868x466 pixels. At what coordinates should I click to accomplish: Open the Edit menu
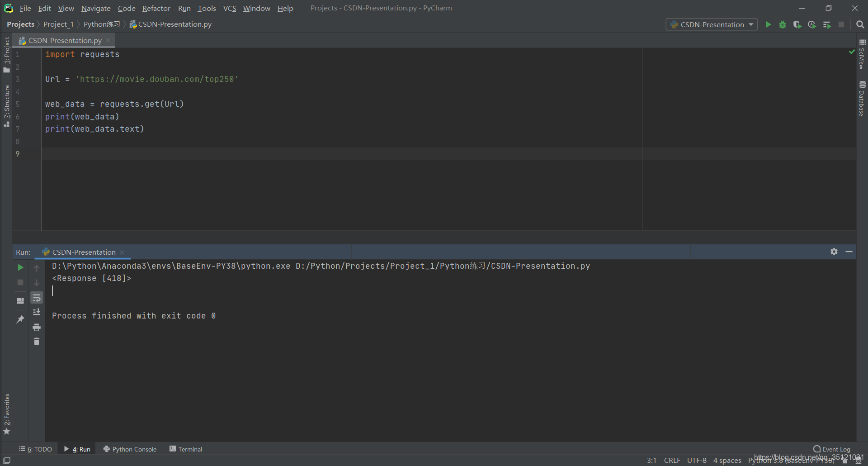[44, 8]
